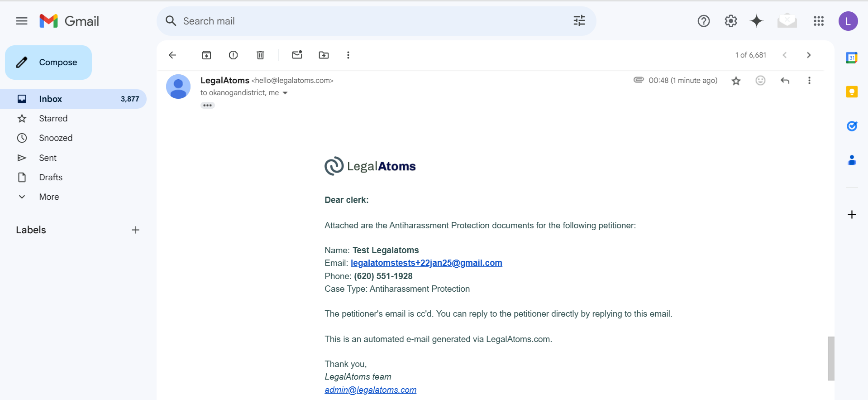Open Google Tasks side panel
The width and height of the screenshot is (868, 400).
852,126
